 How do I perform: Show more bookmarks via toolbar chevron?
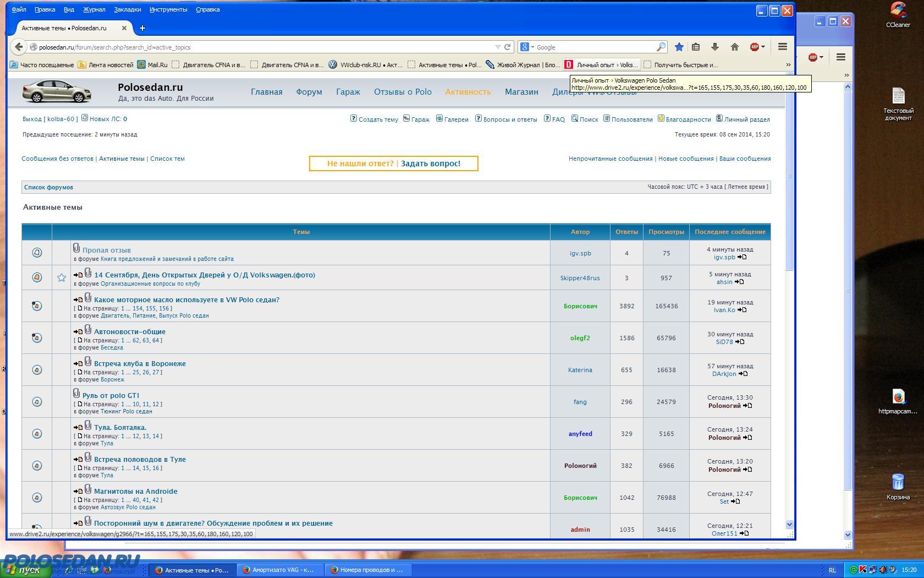[788, 65]
